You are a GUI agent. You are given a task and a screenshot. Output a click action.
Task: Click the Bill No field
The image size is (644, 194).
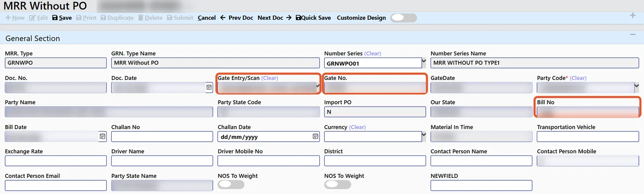588,112
